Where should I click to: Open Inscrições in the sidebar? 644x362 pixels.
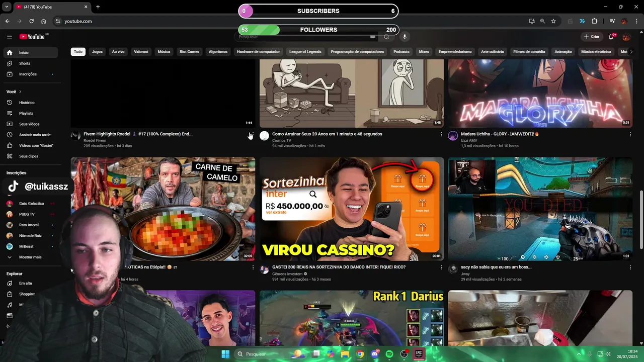30,74
